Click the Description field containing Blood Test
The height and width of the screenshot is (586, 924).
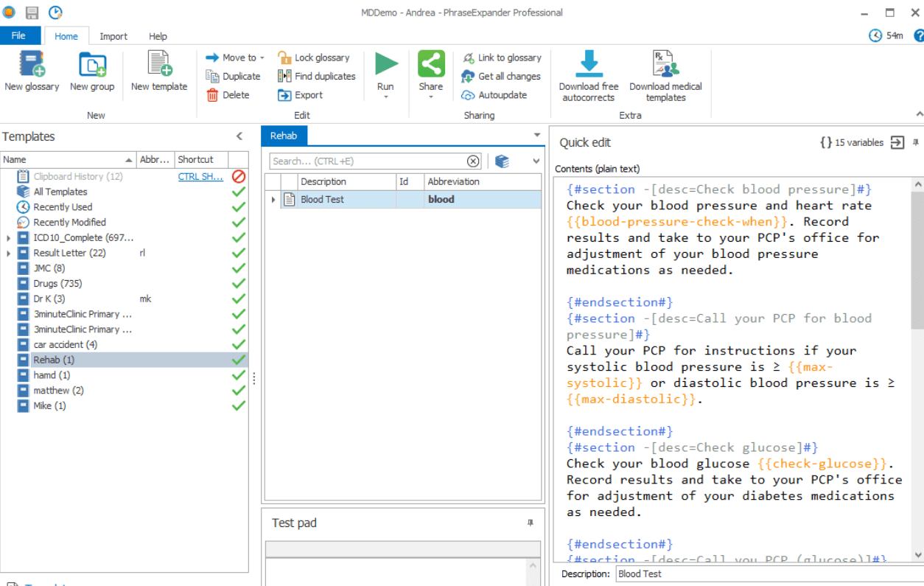pyautogui.click(x=769, y=574)
